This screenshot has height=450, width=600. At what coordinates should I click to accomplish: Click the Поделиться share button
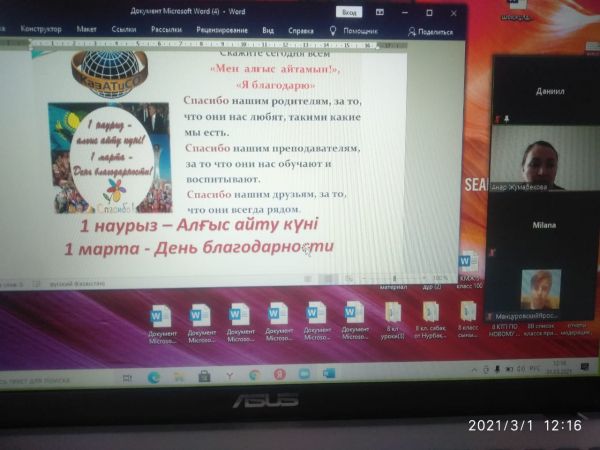pos(431,32)
